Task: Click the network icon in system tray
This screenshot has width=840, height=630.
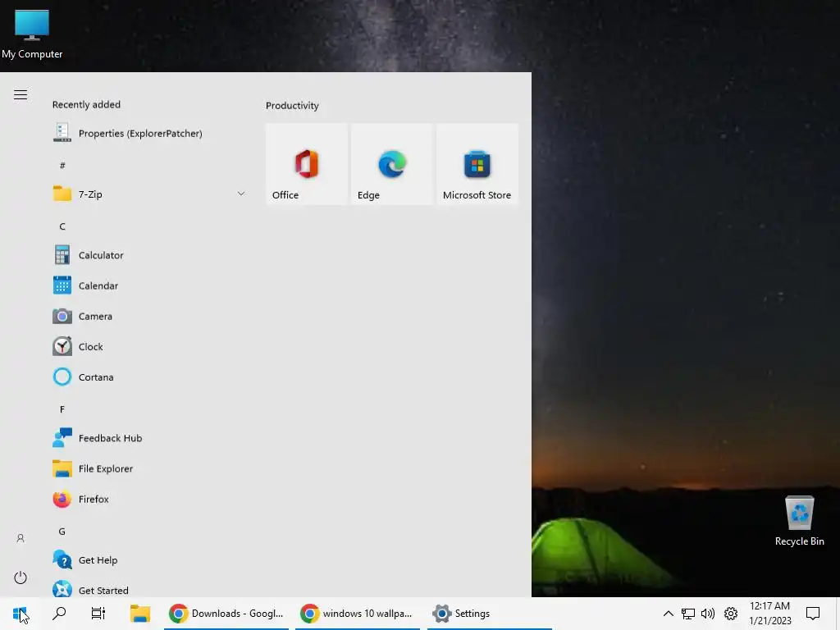Action: [688, 614]
